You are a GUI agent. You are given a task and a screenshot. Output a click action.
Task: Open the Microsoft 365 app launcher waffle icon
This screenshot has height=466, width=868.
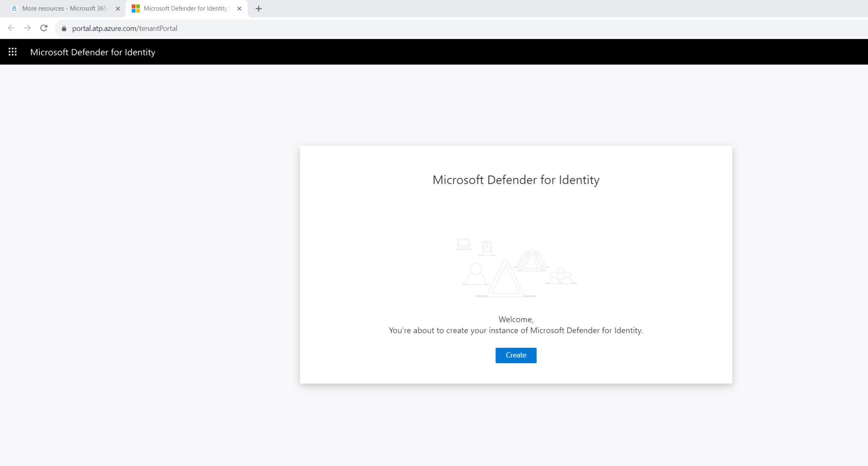click(12, 51)
